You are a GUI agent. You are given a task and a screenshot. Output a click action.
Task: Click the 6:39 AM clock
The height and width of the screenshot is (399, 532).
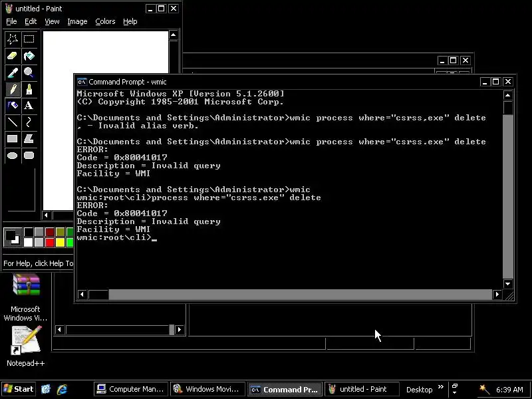(x=509, y=390)
